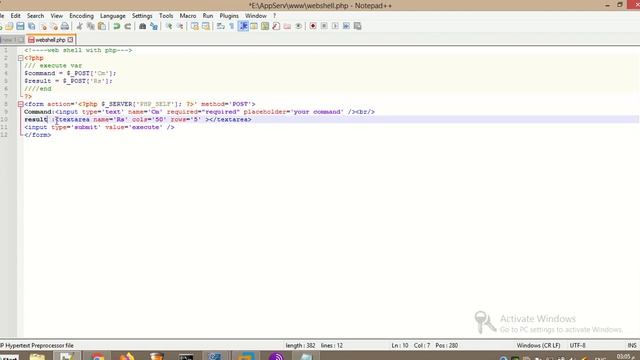Click 'length : 382' status bar text
This screenshot has height=360, width=640.
(300, 345)
